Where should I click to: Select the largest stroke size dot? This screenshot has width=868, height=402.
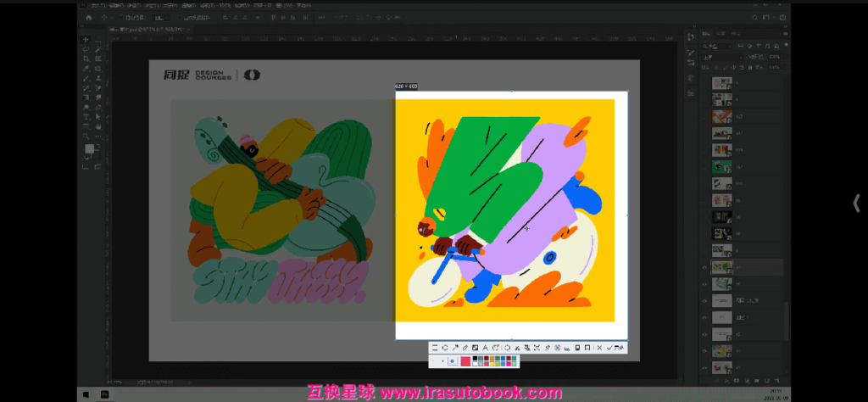click(x=453, y=361)
